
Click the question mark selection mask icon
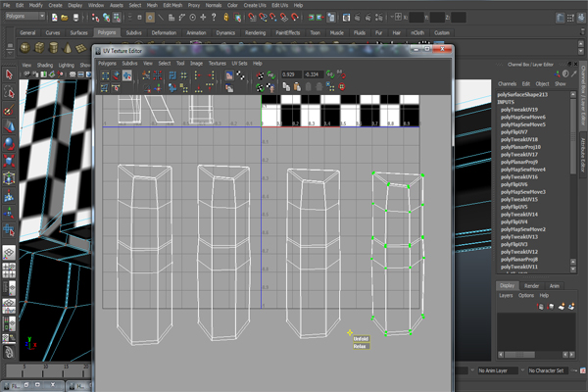pyautogui.click(x=214, y=18)
